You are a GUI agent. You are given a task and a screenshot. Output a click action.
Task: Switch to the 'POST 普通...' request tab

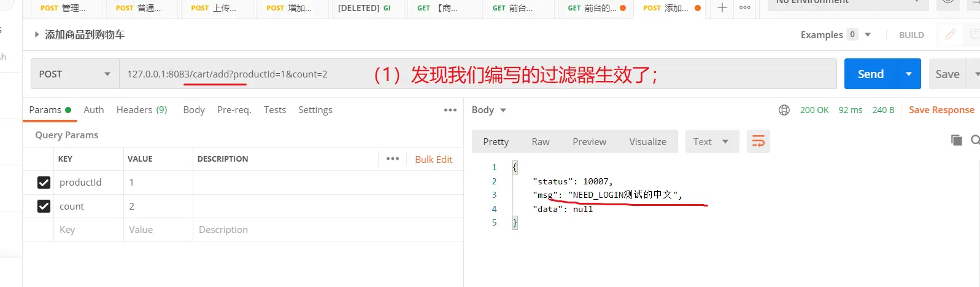tap(138, 8)
